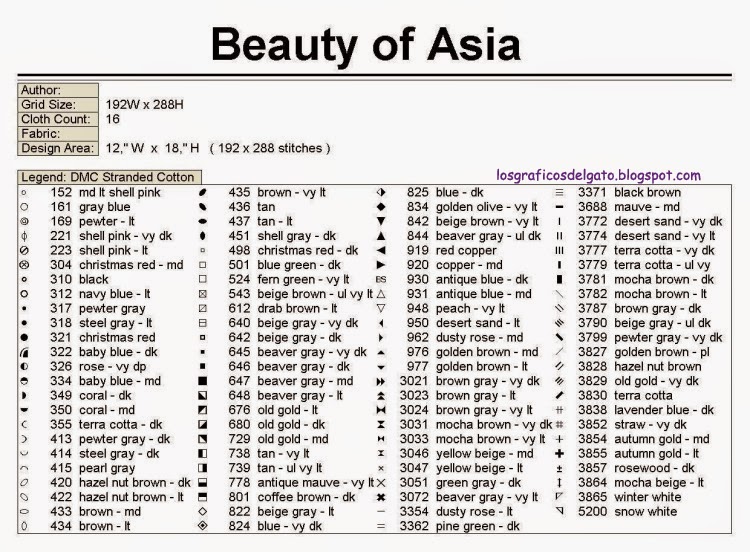Click the open diamond symbol beside 822 beige gray
This screenshot has height=552, width=750.
(202, 511)
